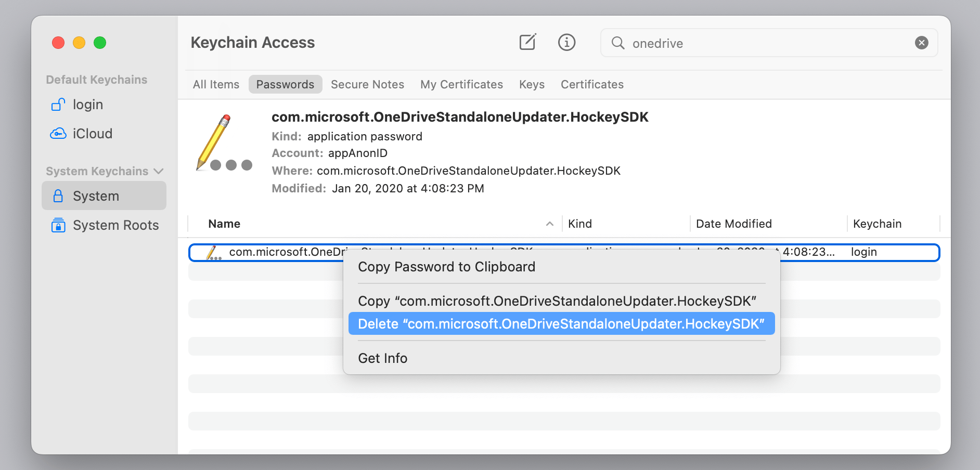The image size is (980, 470).
Task: Minimize window with the yellow button
Action: click(x=79, y=43)
